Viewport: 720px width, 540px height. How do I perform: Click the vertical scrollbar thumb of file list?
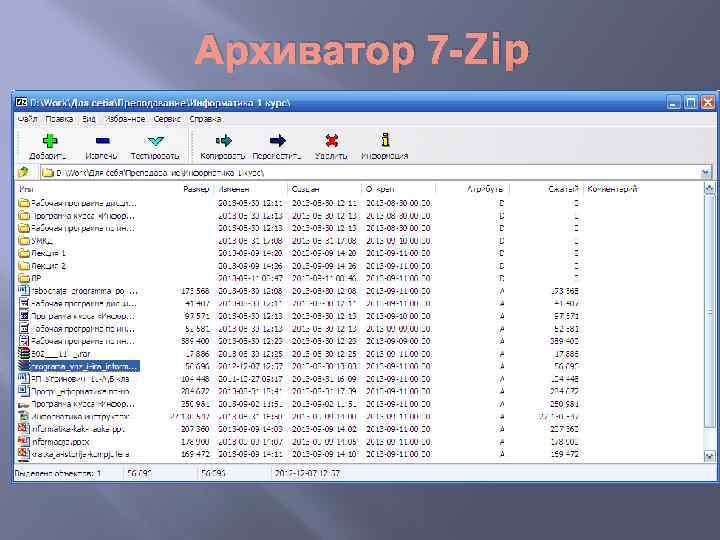[x=709, y=312]
